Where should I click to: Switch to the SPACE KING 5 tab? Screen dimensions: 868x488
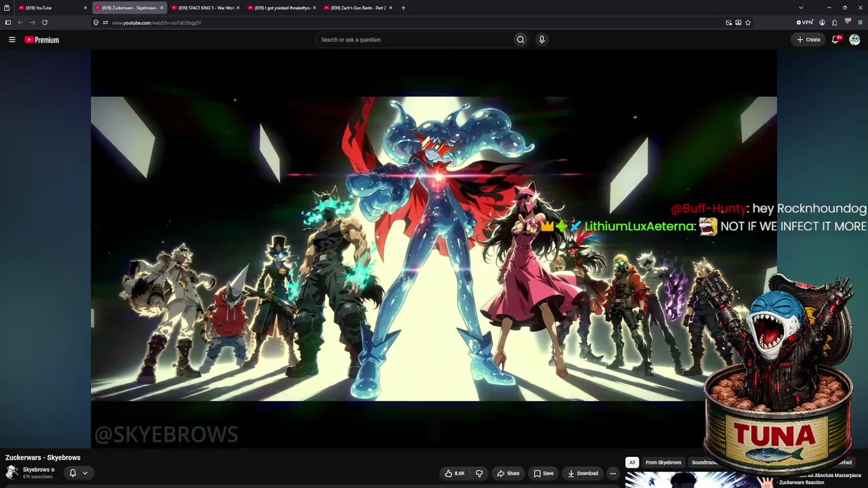click(206, 7)
